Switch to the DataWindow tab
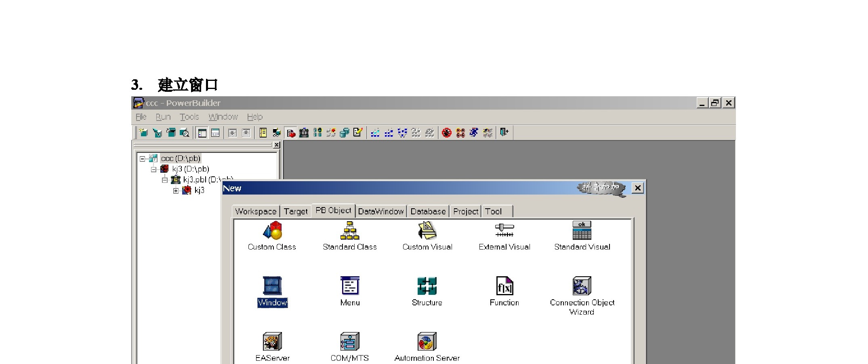This screenshot has width=868, height=364. pos(381,212)
